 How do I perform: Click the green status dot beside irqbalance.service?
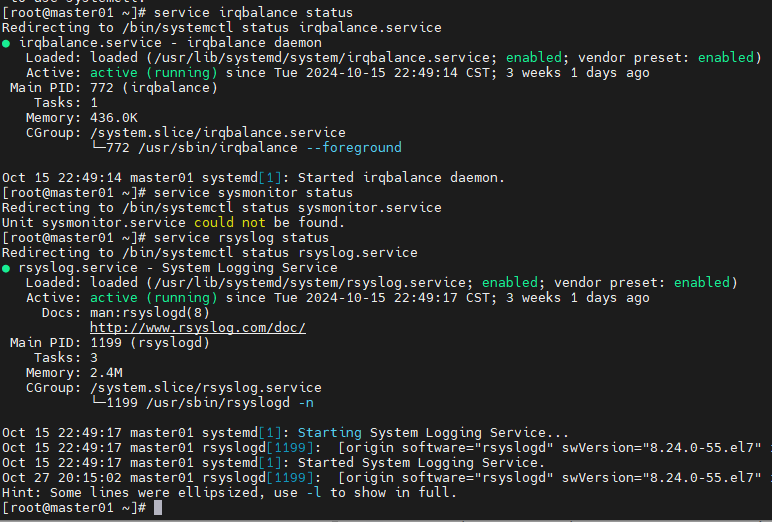click(7, 43)
